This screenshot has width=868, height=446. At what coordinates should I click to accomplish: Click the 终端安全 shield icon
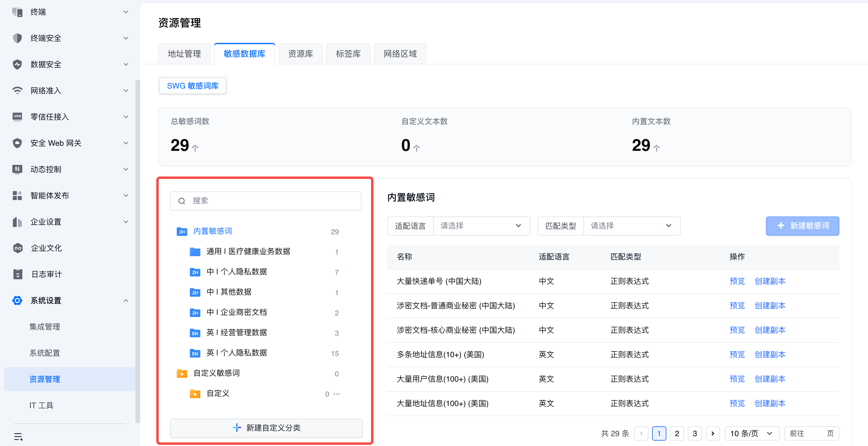point(17,38)
